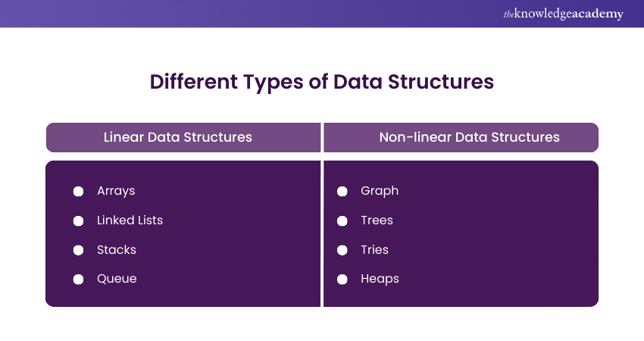Click the Stacks list entry

click(x=117, y=250)
